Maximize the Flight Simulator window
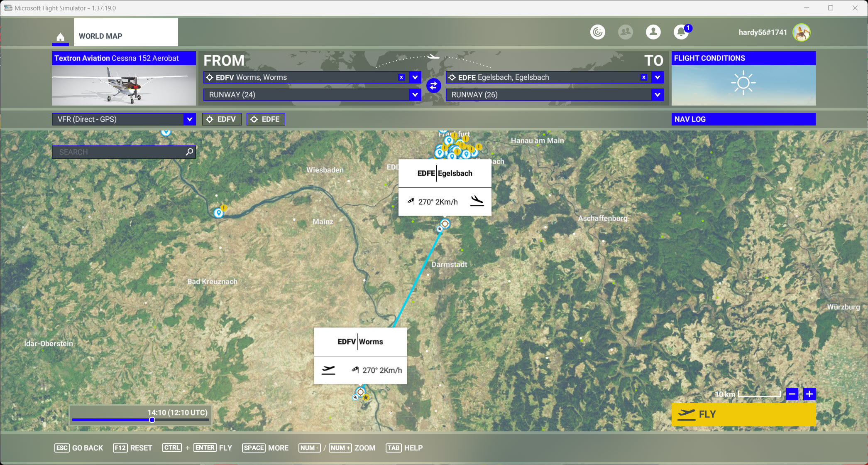 click(x=831, y=8)
